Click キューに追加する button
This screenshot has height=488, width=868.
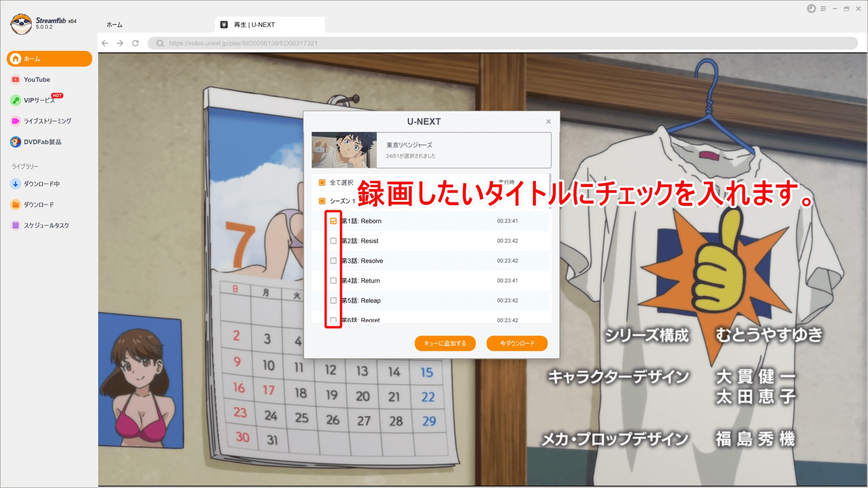pos(445,343)
